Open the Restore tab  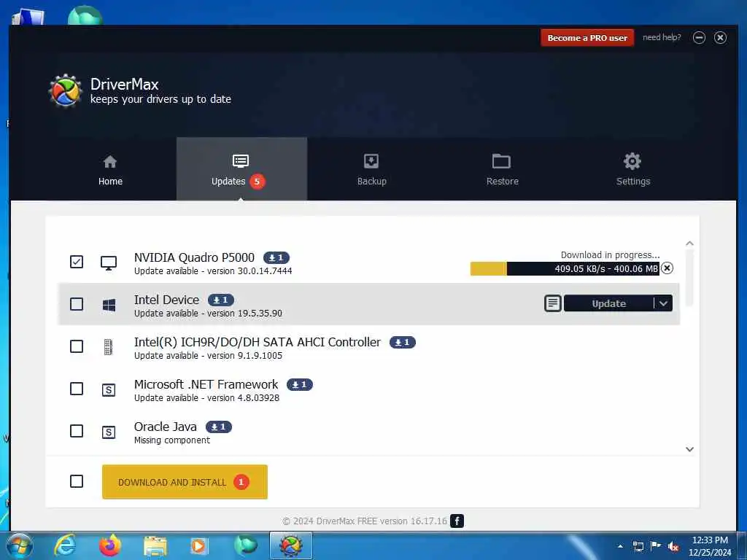[502, 169]
